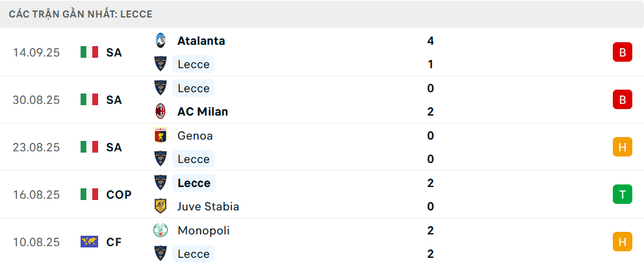Click the red B badge for Atalanta match
Viewport: 644px width, 263px height.
click(622, 53)
